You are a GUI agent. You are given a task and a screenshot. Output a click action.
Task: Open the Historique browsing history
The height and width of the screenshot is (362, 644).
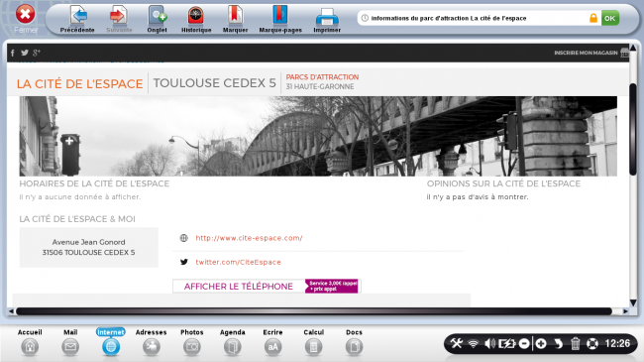pos(196,19)
